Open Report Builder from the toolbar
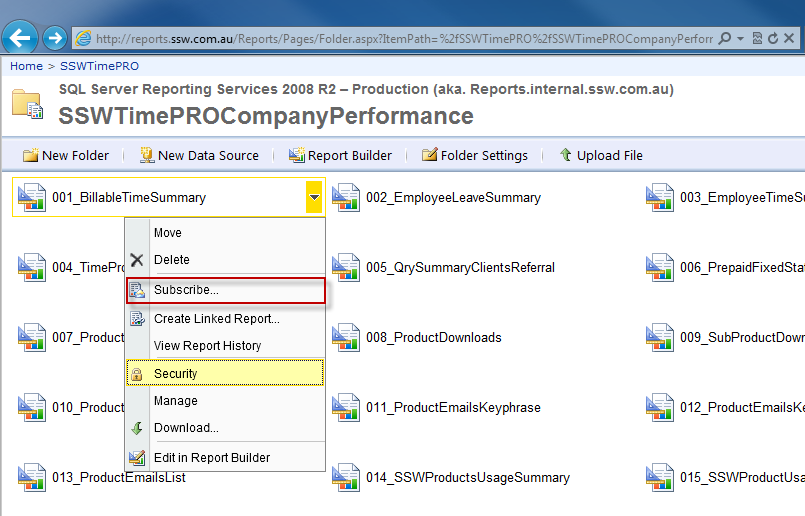 (x=341, y=155)
